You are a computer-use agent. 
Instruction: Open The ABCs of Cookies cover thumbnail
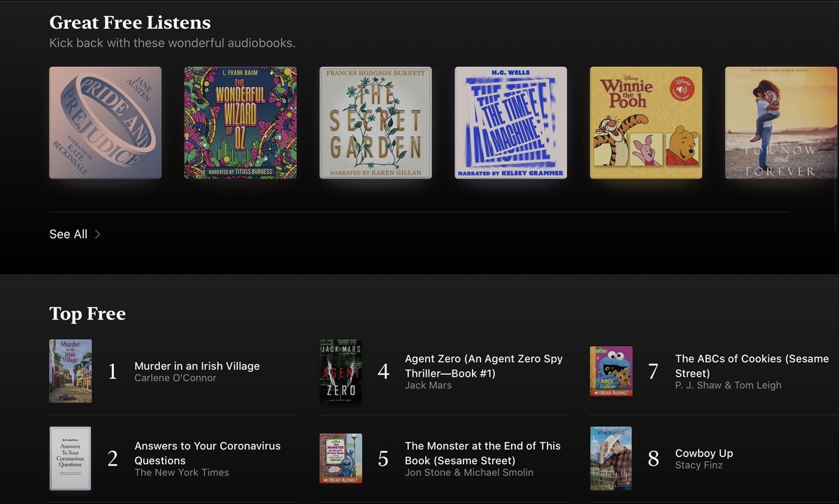[x=611, y=371]
